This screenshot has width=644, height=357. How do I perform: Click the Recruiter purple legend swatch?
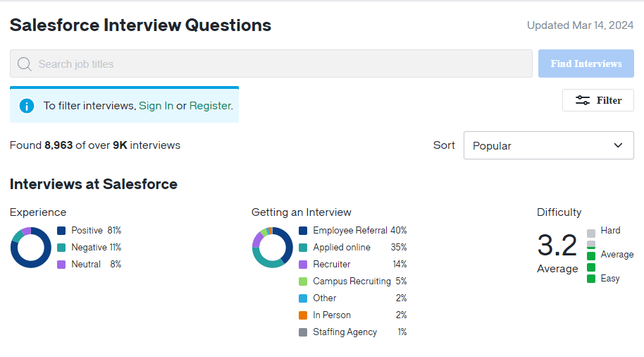pos(303,265)
